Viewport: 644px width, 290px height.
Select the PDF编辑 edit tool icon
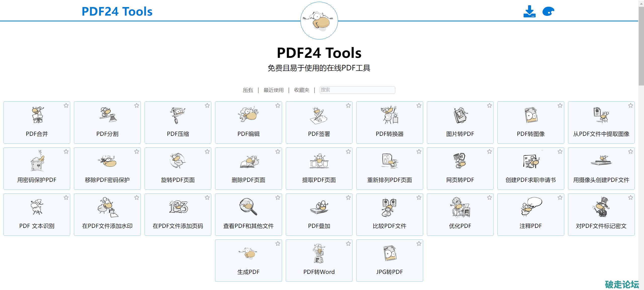tap(249, 114)
